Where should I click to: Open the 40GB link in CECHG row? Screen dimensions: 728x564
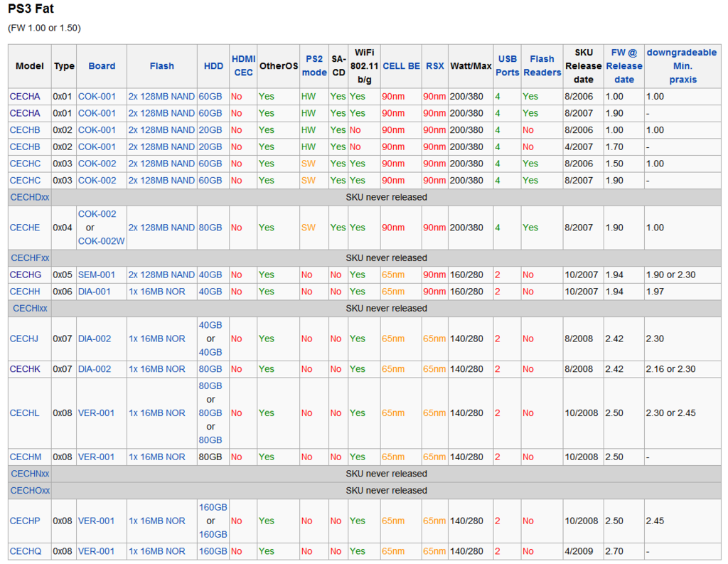click(210, 275)
